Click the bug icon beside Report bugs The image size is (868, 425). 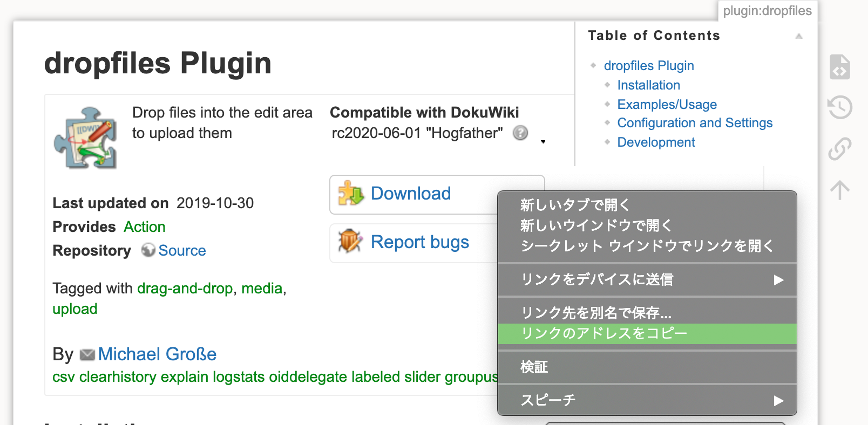pyautogui.click(x=350, y=241)
